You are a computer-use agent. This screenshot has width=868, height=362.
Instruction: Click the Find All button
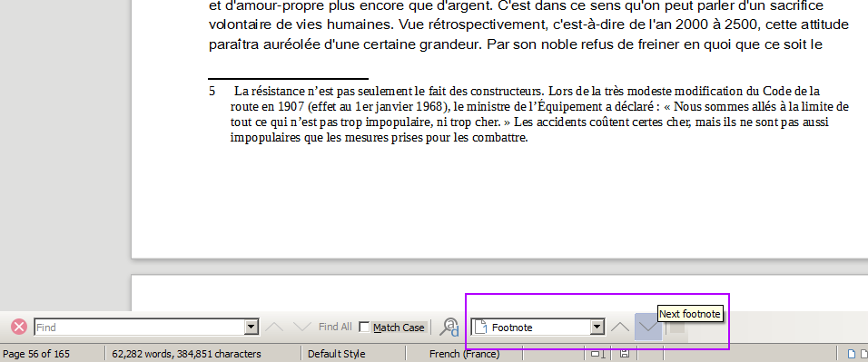(335, 327)
